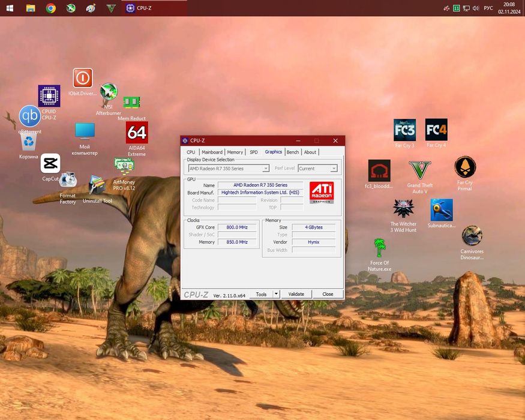The image size is (525, 420).
Task: Expand the Tools button dropdown arrow
Action: tap(276, 294)
